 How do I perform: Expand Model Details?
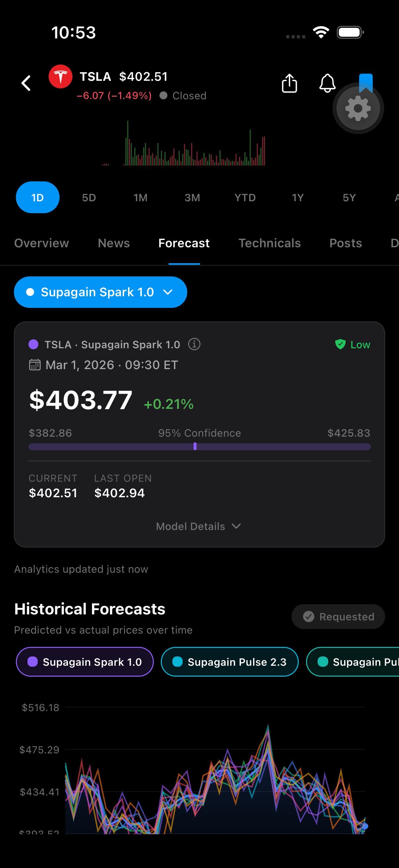coord(199,526)
